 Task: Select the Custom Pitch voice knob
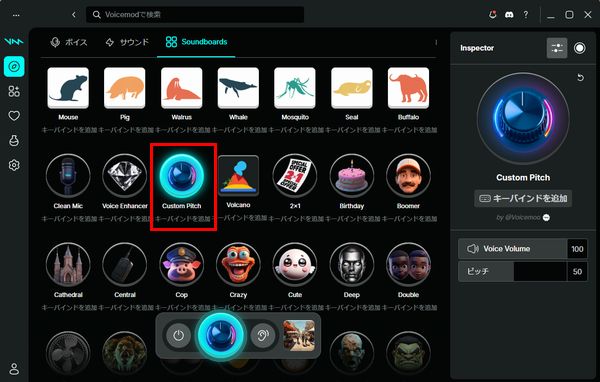(182, 176)
